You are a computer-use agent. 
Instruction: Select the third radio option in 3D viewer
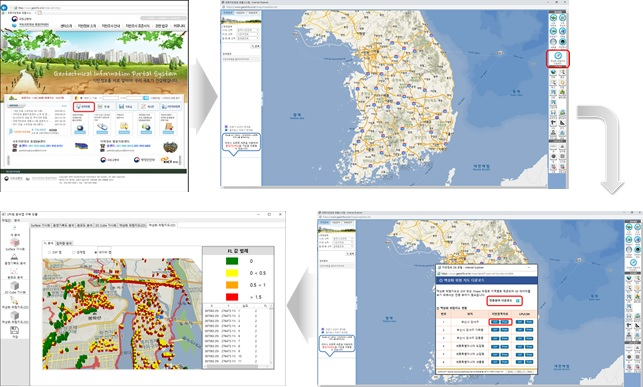point(96,253)
